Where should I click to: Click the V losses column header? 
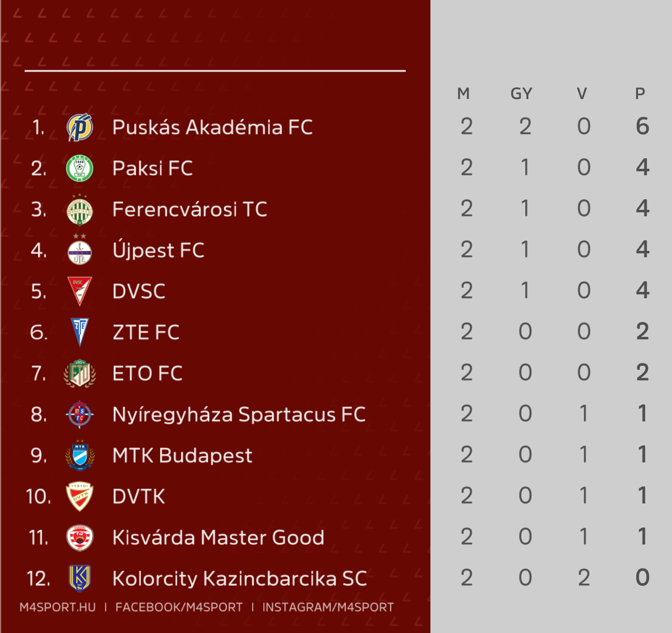click(x=582, y=93)
